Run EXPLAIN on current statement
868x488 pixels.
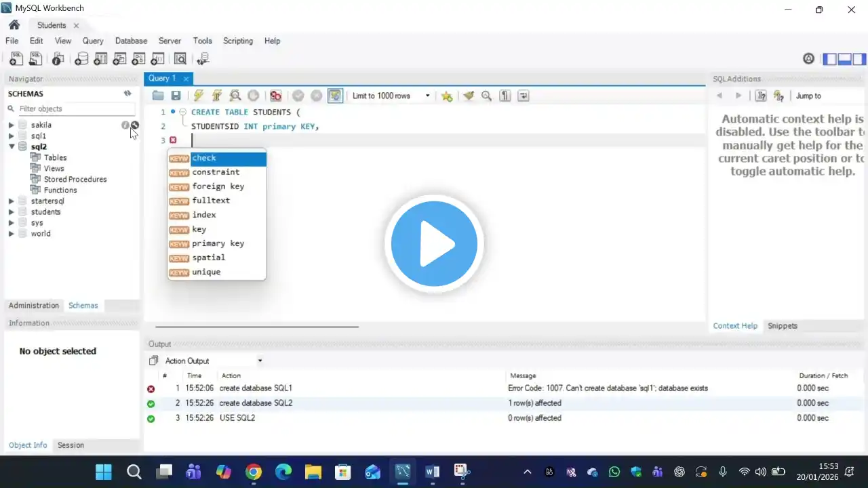(x=235, y=96)
